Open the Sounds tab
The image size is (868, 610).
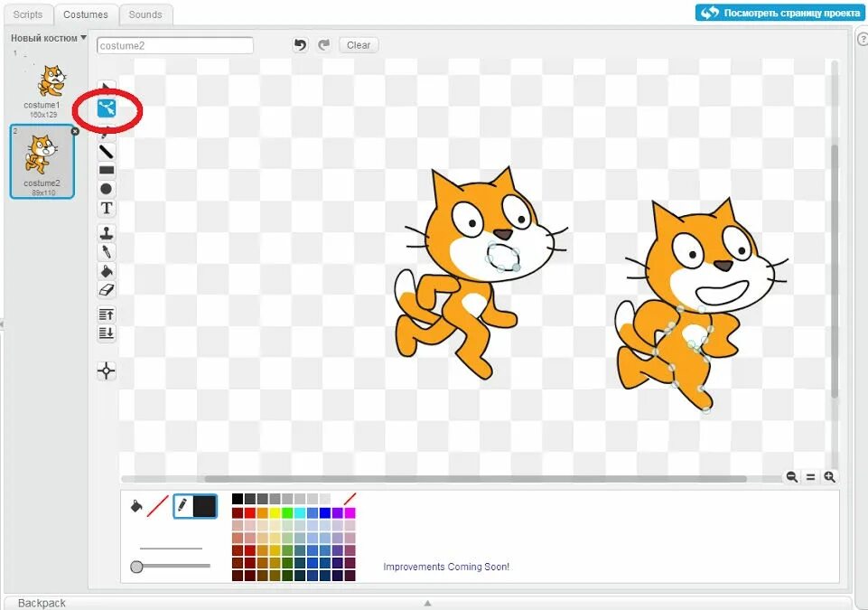click(145, 14)
